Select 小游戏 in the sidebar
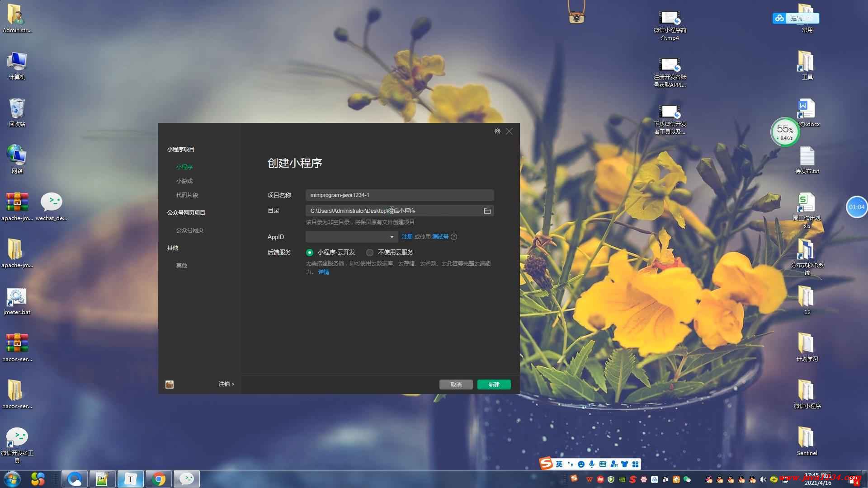Screen dimensions: 868x488 point(184,181)
